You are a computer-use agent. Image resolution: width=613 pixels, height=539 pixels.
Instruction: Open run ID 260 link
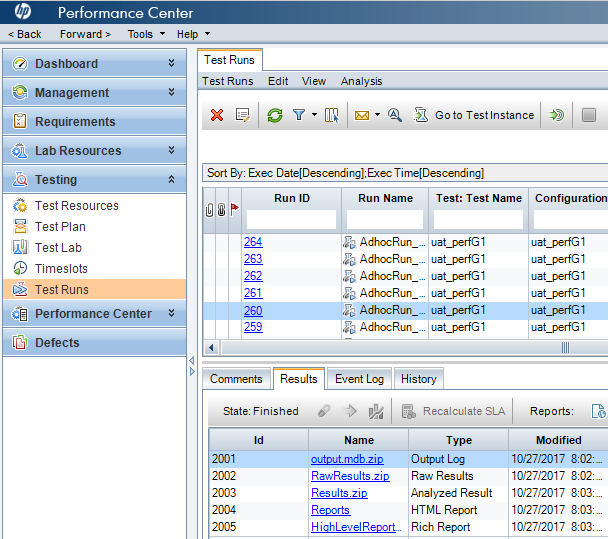(253, 311)
